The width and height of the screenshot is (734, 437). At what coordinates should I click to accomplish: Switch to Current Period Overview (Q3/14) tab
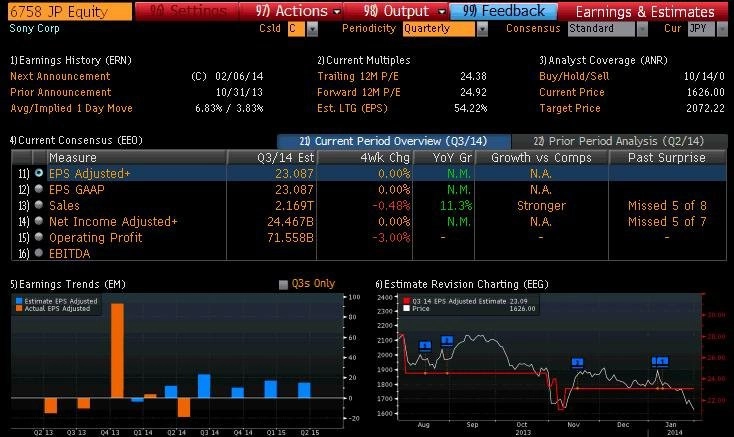pos(394,141)
